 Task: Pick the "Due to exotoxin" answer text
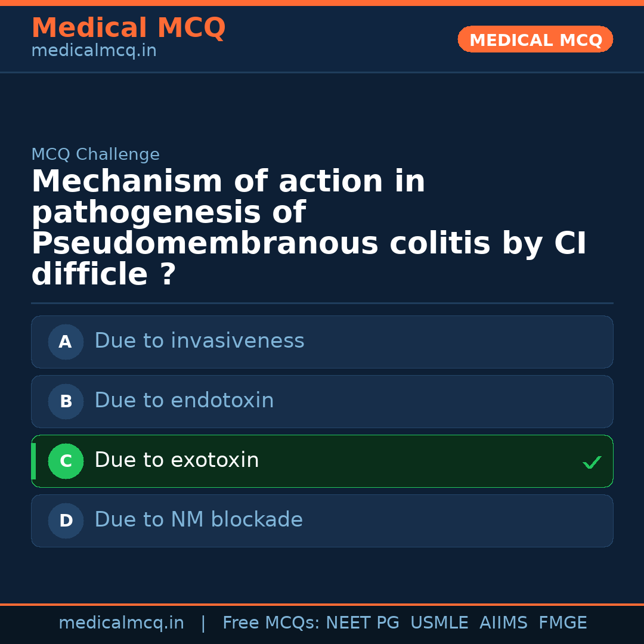(x=177, y=460)
